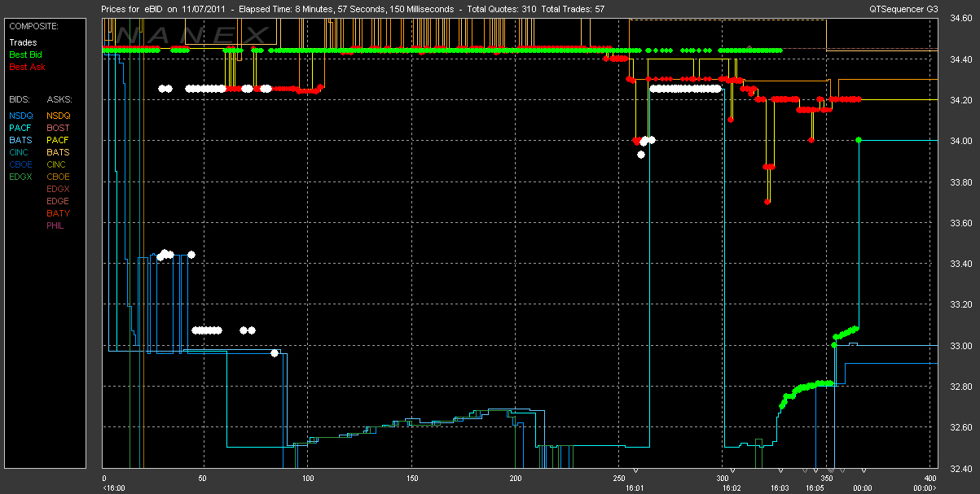Click the 32.80 price axis label
This screenshot has height=494, width=980.
pos(961,386)
